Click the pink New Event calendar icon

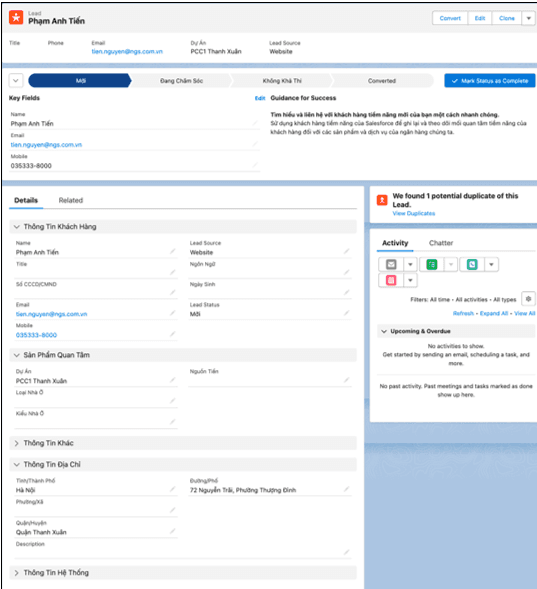pos(391,280)
